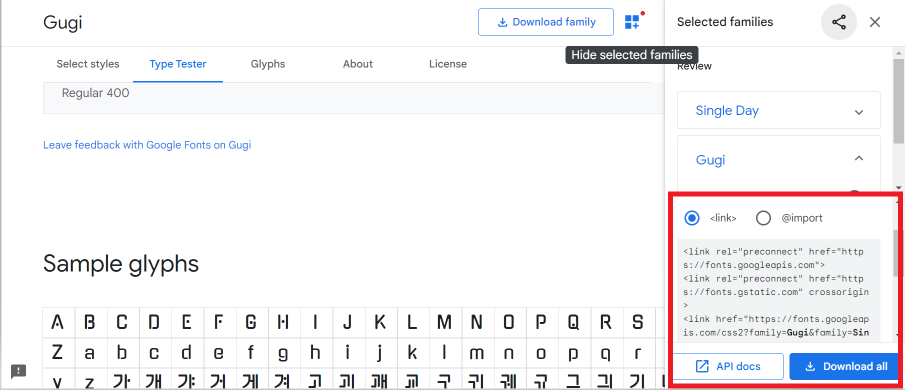This screenshot has height=390, width=905.
Task: Select the lowercase glyph r
Action: [637, 352]
